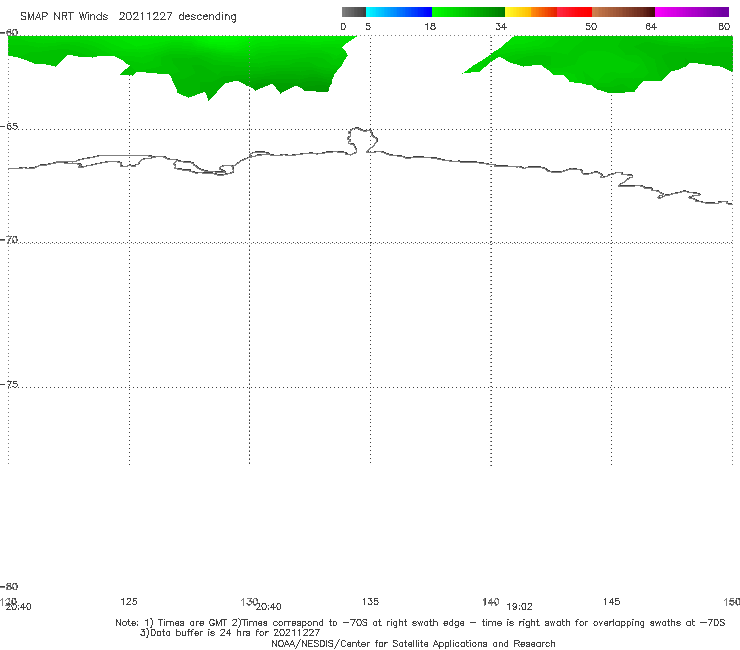Click the green segment of the color bar
The width and height of the screenshot is (740, 650).
click(x=468, y=12)
